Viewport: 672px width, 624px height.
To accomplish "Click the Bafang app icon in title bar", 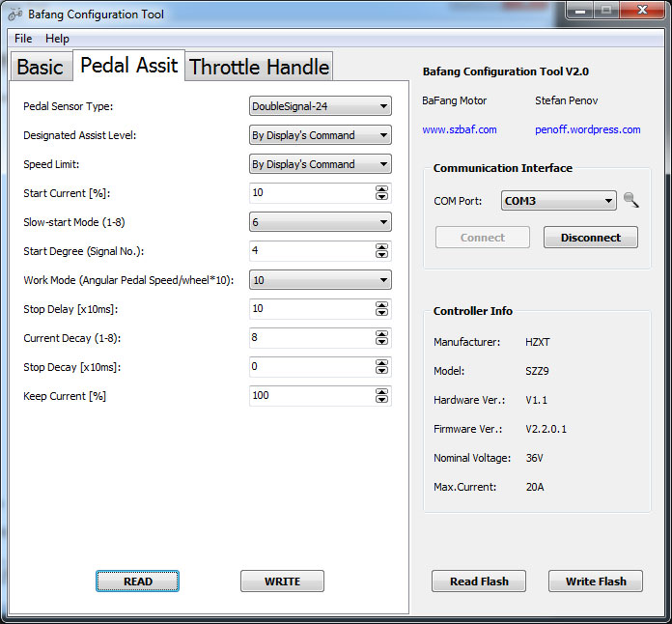I will pyautogui.click(x=14, y=14).
